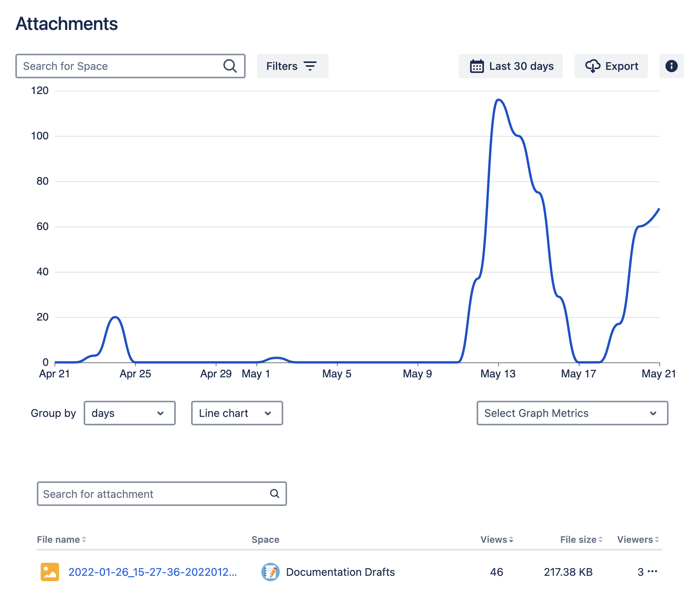
Task: Export the attachments report
Action: click(x=611, y=66)
